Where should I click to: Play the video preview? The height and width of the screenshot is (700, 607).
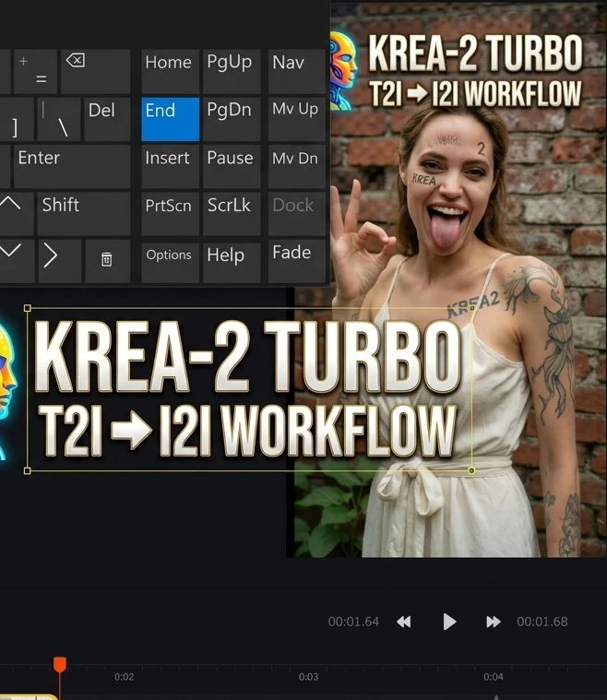point(449,622)
